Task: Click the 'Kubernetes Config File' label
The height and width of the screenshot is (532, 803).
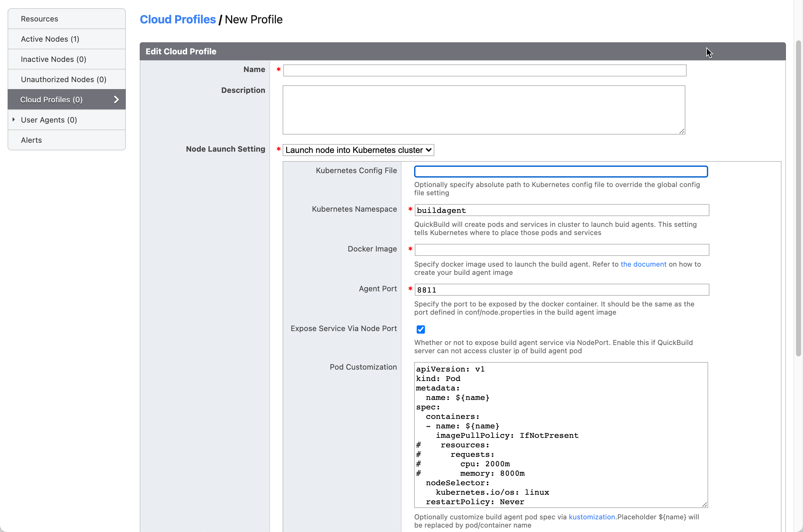Action: pyautogui.click(x=356, y=171)
